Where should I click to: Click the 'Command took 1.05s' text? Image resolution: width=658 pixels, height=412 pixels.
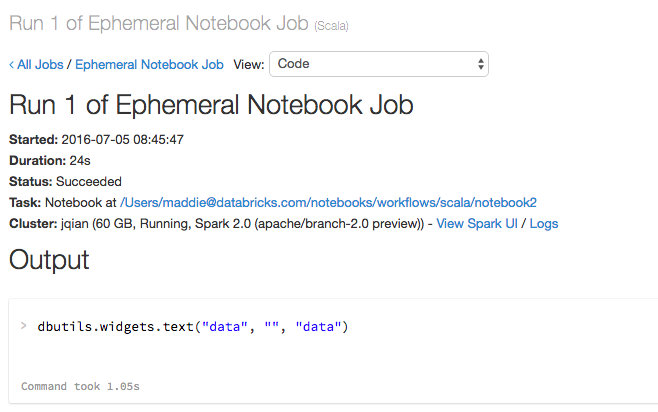point(80,385)
